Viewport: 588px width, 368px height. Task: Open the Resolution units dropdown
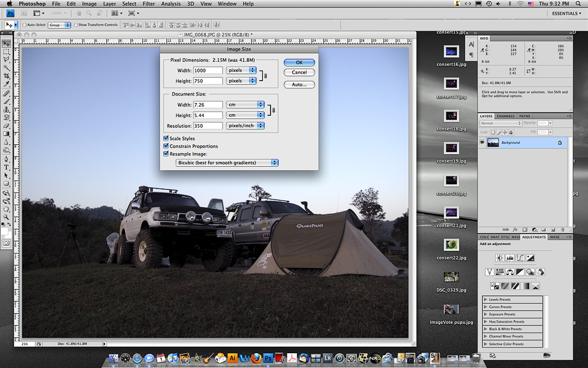(x=245, y=125)
